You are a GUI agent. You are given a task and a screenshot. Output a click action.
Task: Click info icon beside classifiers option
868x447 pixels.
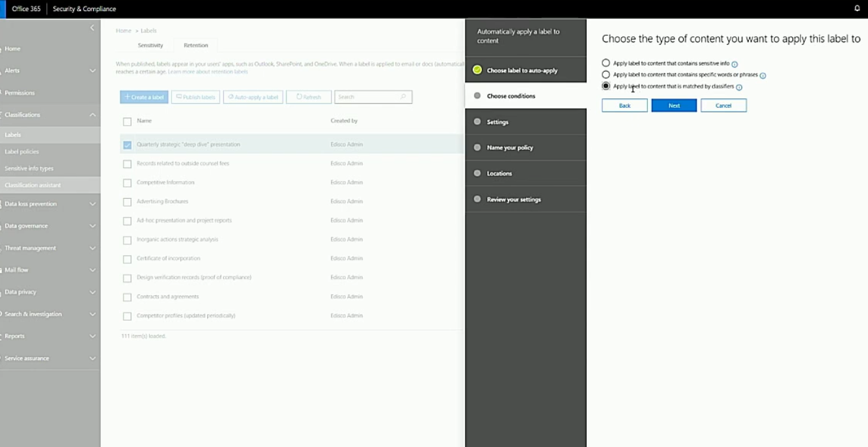(739, 87)
